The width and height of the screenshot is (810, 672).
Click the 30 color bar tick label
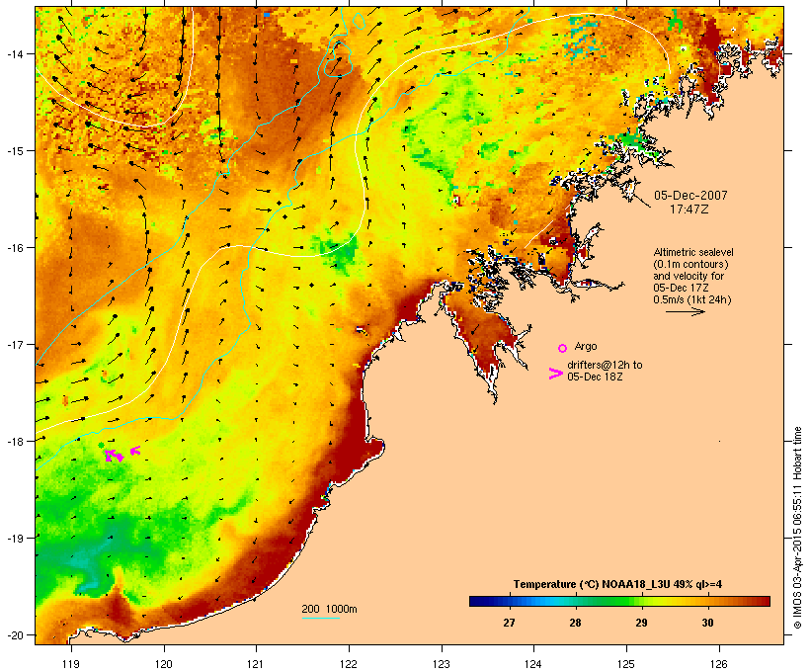pos(707,623)
